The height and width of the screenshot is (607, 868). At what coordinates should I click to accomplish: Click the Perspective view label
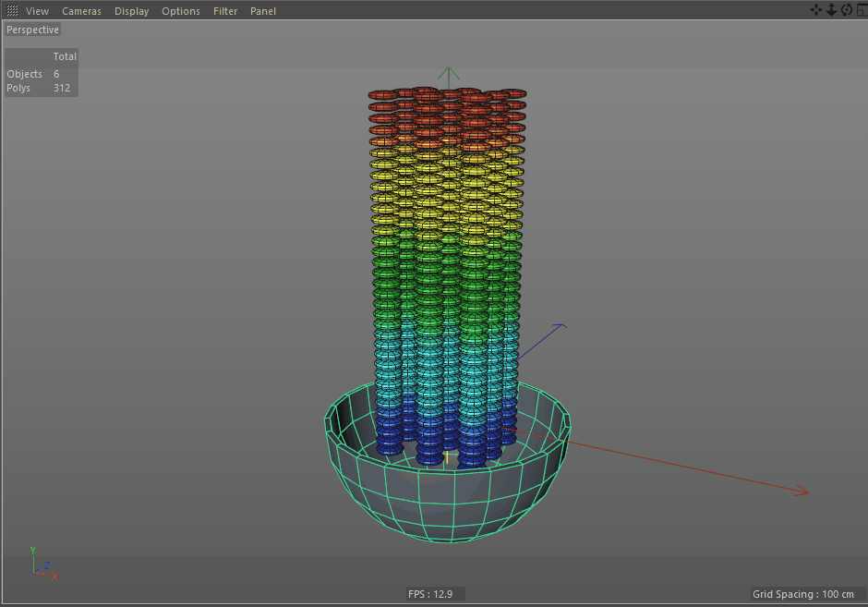pyautogui.click(x=32, y=29)
